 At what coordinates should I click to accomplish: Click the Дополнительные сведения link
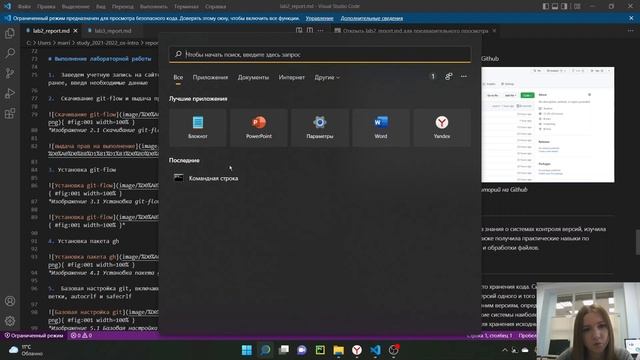click(371, 18)
